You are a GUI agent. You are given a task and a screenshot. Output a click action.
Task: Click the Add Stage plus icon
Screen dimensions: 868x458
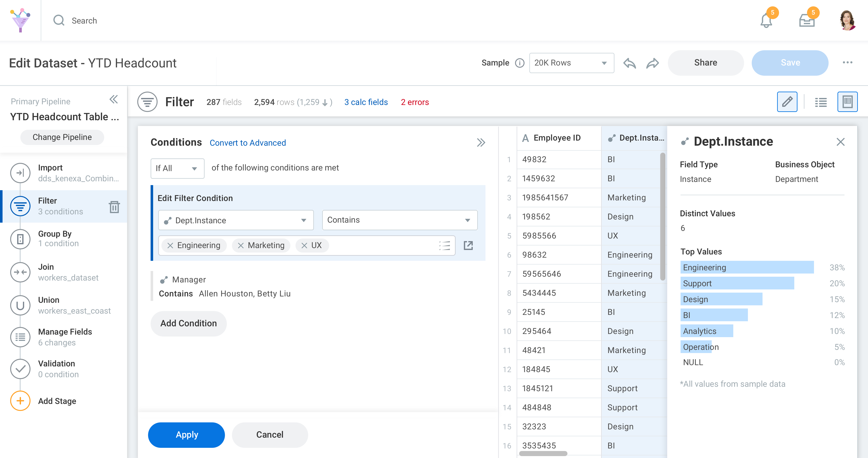[20, 401]
